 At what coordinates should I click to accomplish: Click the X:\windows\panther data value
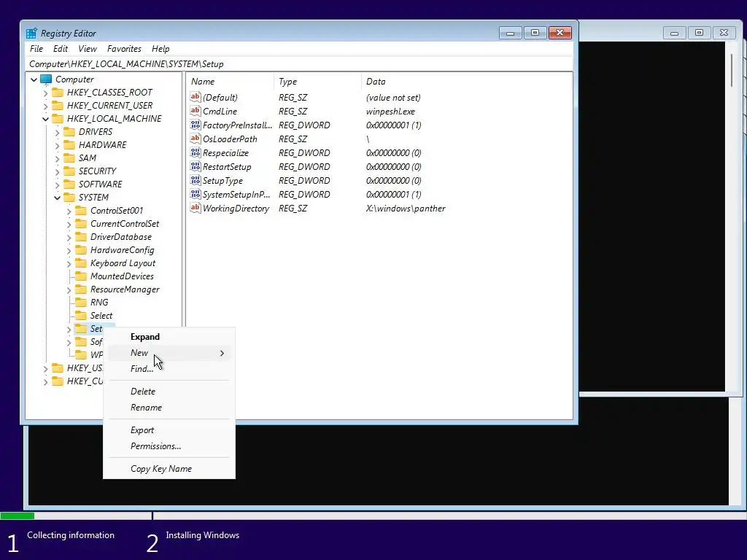tap(406, 209)
